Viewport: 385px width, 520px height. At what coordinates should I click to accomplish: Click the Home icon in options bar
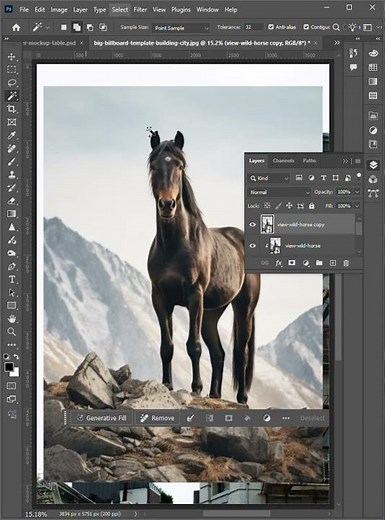point(16,28)
